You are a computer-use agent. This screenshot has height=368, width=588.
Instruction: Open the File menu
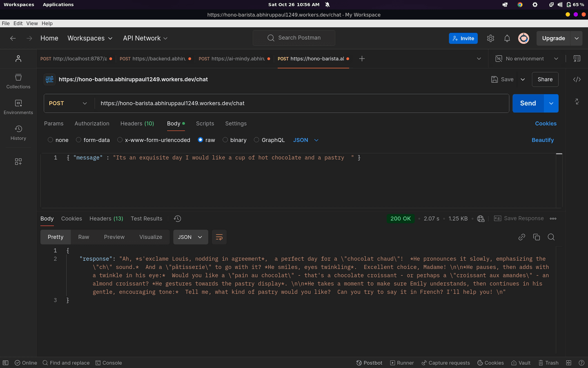point(6,23)
